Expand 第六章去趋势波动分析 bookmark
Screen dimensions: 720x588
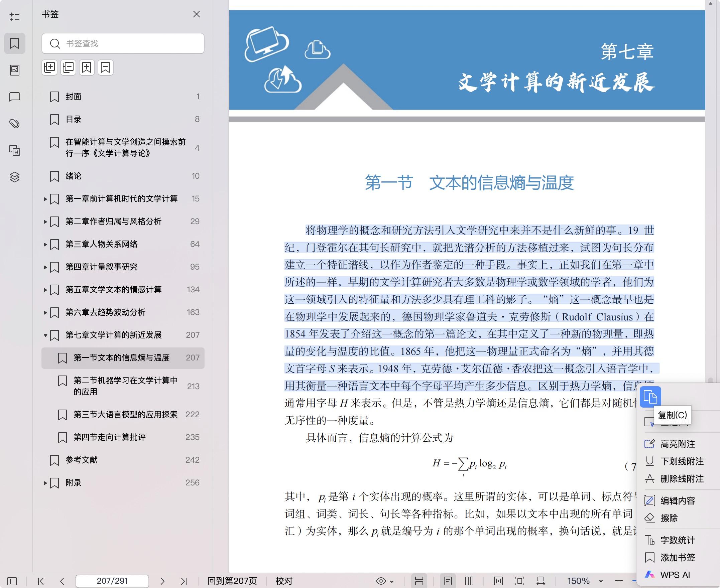tap(45, 312)
